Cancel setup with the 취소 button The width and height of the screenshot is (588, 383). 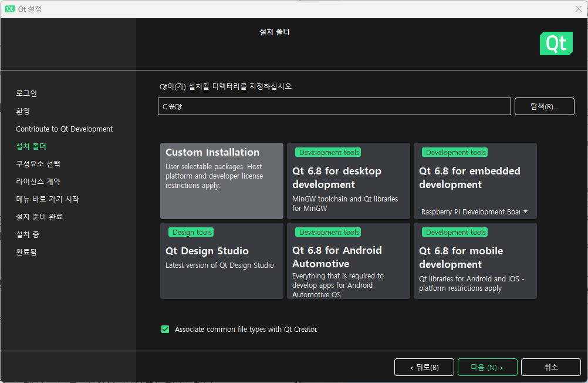[x=551, y=367]
